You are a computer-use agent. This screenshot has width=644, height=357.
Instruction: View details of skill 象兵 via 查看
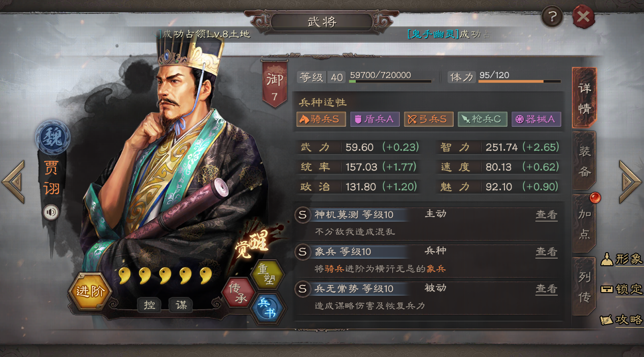547,252
